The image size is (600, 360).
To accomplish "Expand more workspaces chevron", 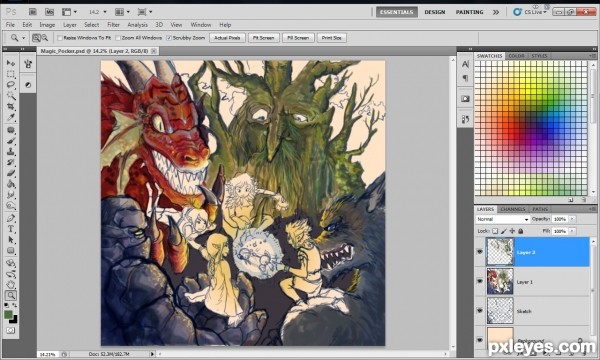I will [x=496, y=12].
